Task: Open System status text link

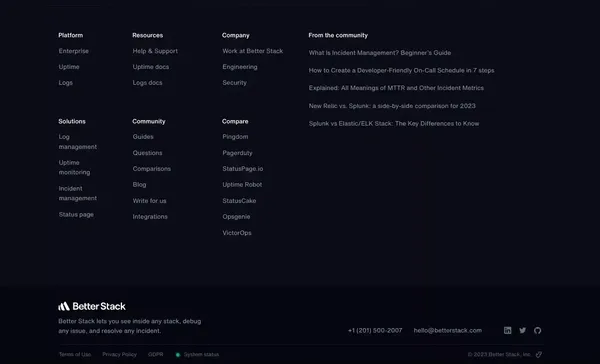Action: click(201, 354)
